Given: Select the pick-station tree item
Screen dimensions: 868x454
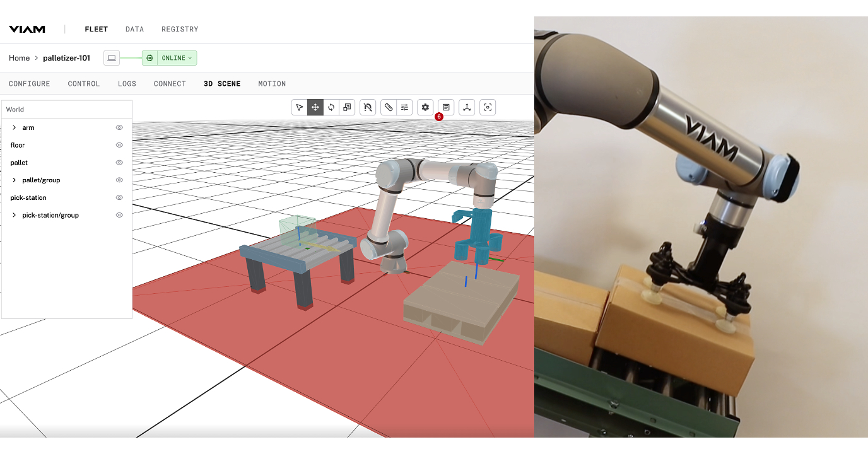Looking at the screenshot, I should 28,197.
